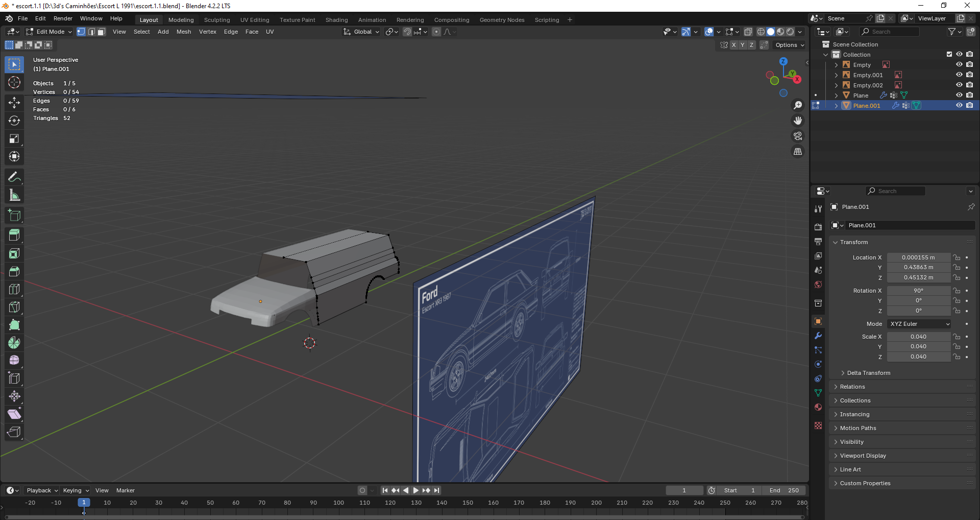Switch to Shading workspace tab
Screen dimensions: 980x520
coord(337,20)
